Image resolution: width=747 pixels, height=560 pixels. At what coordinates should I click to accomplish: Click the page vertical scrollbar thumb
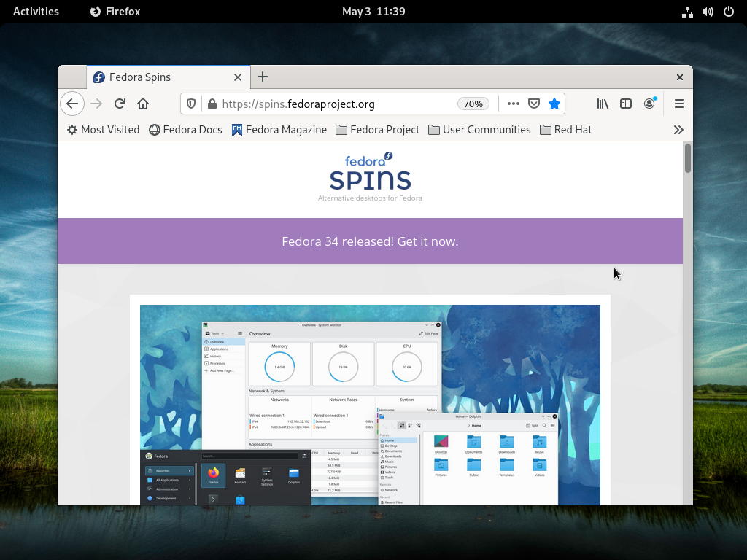pos(687,158)
